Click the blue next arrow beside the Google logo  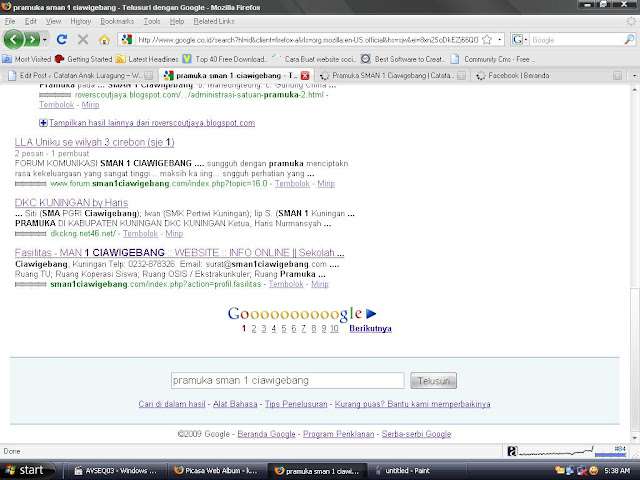[x=371, y=313]
